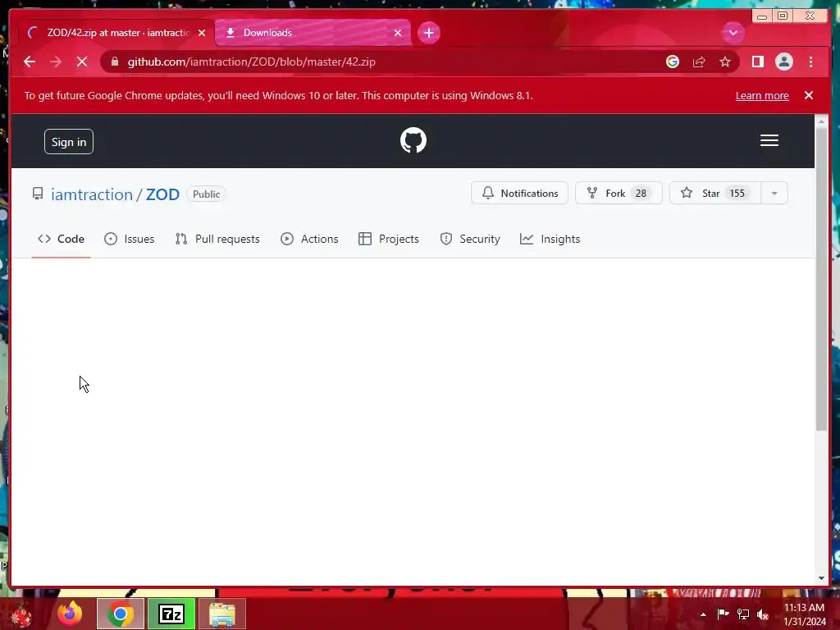Open 7-Zip from the taskbar
Image resolution: width=840 pixels, height=630 pixels.
click(x=171, y=614)
